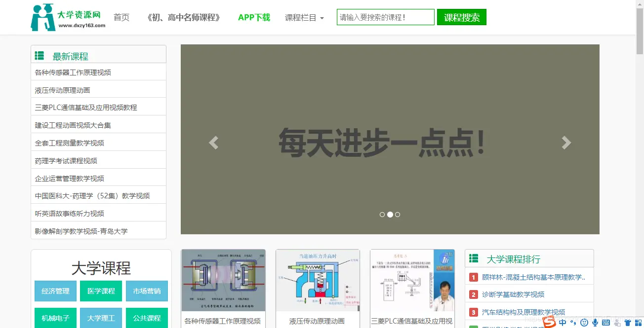Toggle full/half-width punctuation mode
Image resolution: width=644 pixels, height=328 pixels.
point(573,322)
